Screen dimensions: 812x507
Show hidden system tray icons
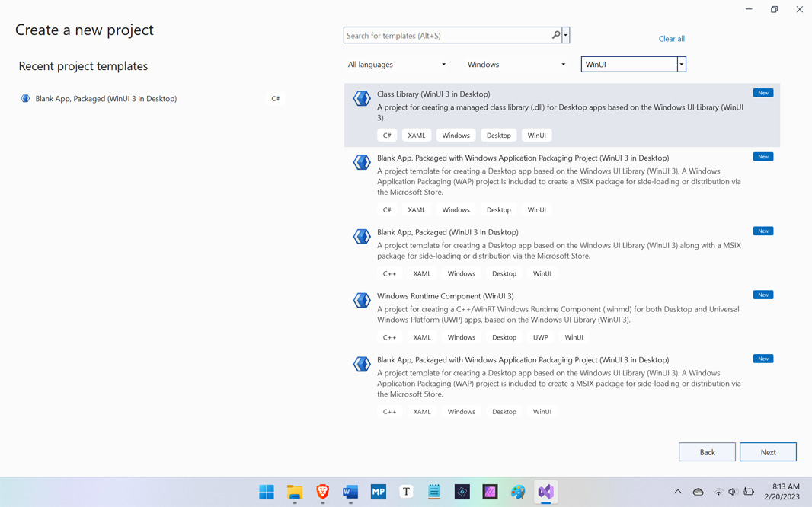pos(677,492)
